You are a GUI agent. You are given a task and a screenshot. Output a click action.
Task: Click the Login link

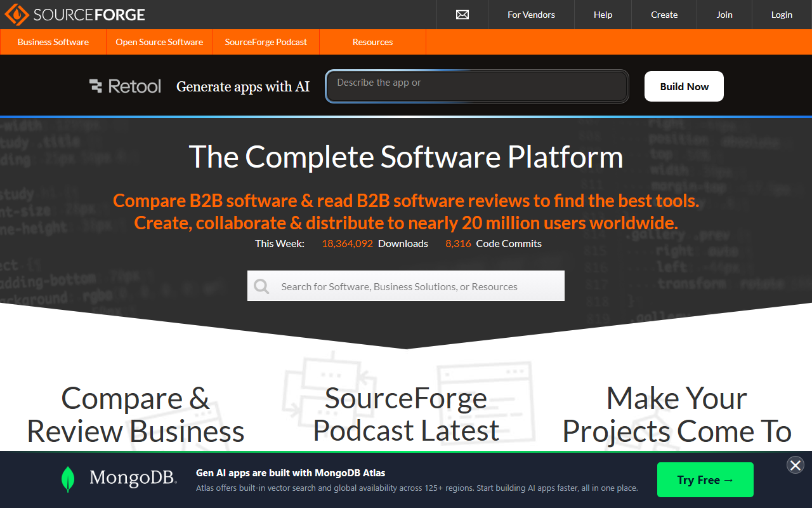coord(782,15)
